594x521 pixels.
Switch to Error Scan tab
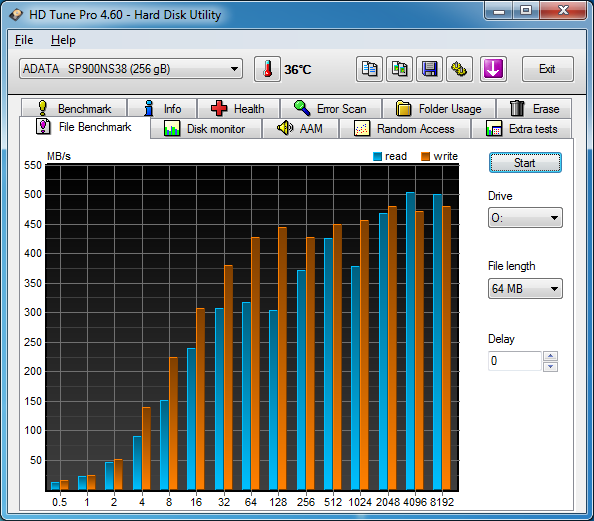(331, 109)
